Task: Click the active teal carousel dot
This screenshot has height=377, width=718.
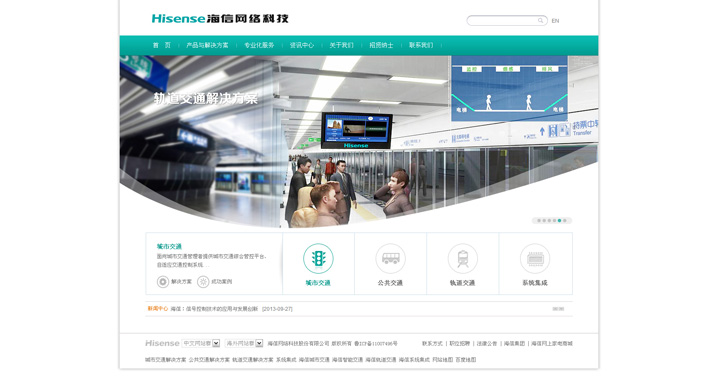Action: [x=560, y=221]
